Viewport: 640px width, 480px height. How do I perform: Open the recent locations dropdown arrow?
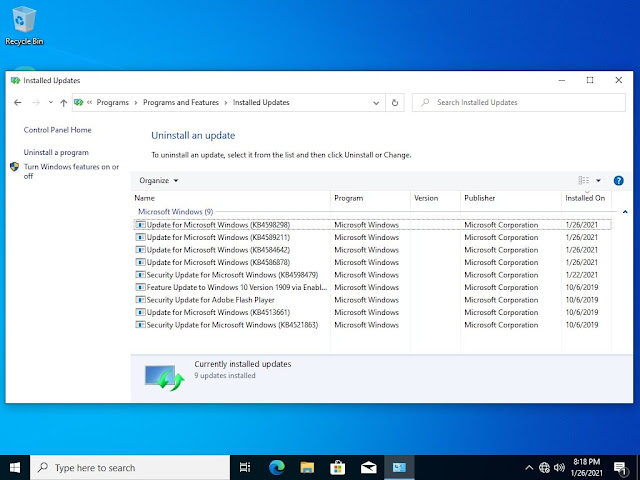pos(51,102)
